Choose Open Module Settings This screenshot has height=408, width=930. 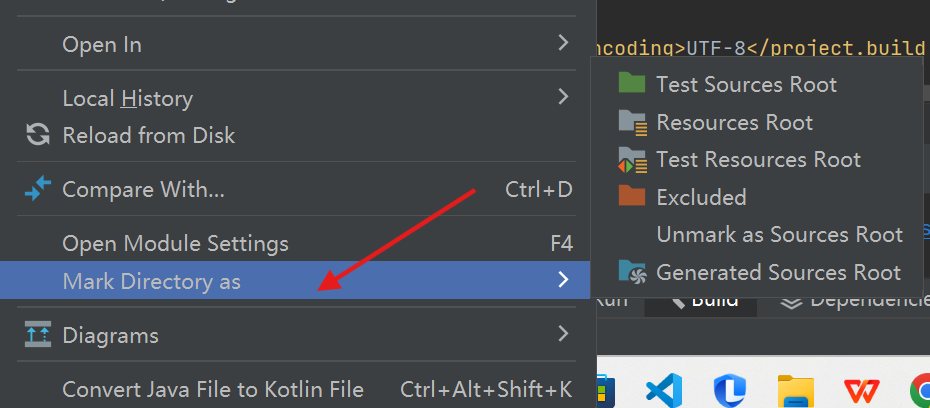click(x=297, y=243)
